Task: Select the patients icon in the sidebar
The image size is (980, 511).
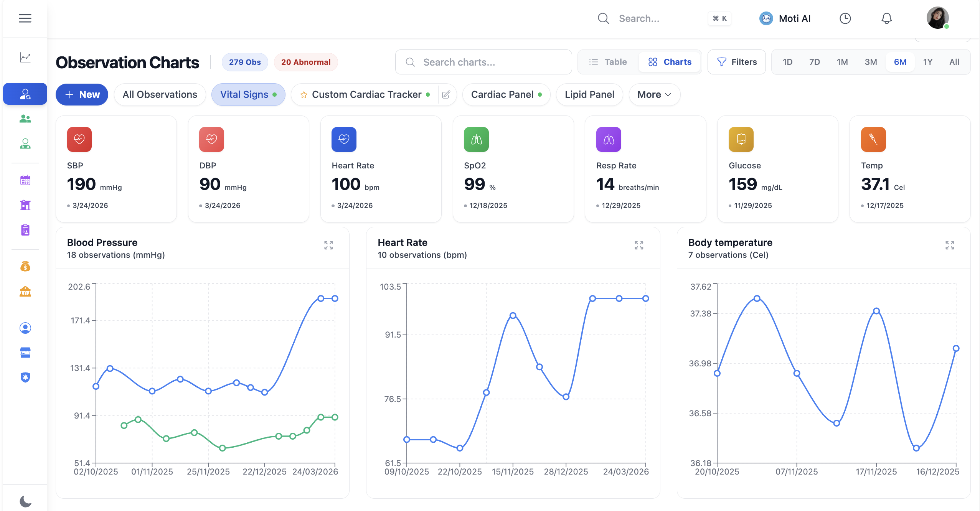Action: coord(25,119)
